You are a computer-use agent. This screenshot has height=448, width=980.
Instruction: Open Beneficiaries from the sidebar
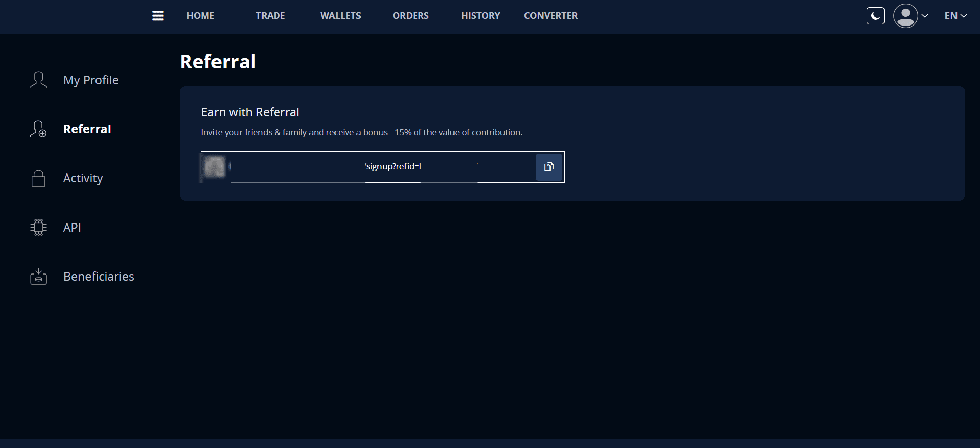pos(99,277)
